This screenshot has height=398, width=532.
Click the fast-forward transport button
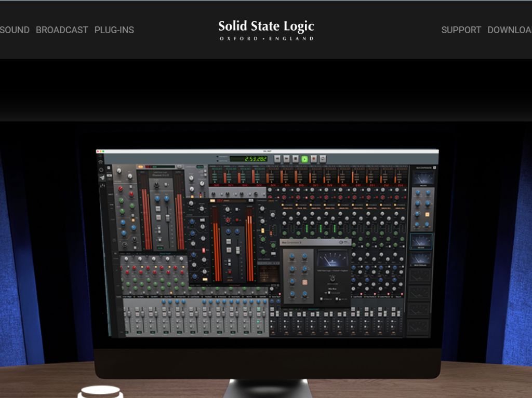286,159
